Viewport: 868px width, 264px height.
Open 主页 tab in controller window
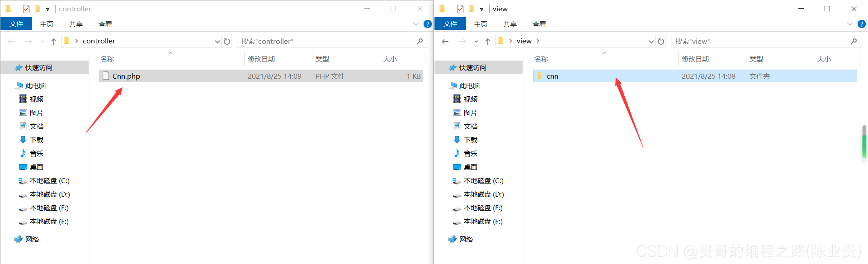coord(47,24)
